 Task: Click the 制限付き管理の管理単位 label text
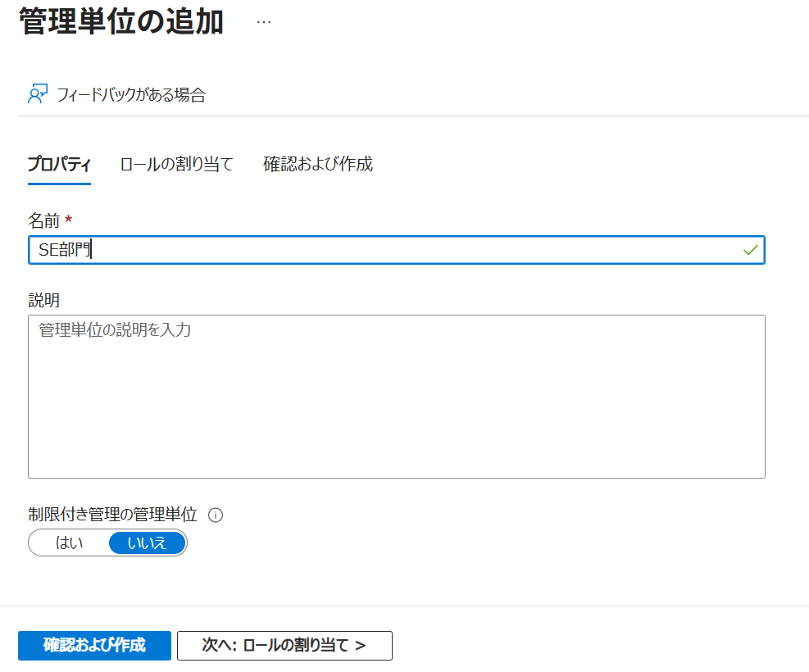(112, 515)
